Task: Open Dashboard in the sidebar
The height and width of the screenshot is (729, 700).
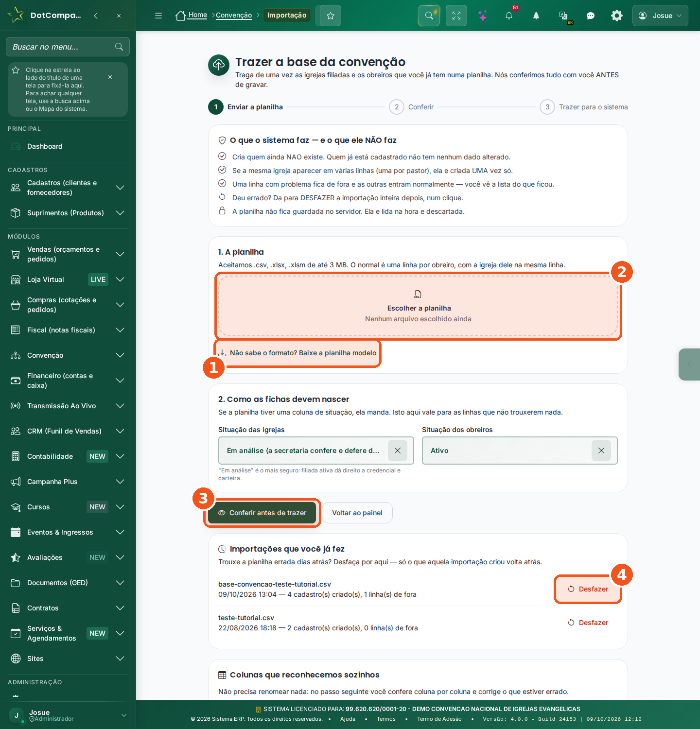Action: [x=68, y=146]
